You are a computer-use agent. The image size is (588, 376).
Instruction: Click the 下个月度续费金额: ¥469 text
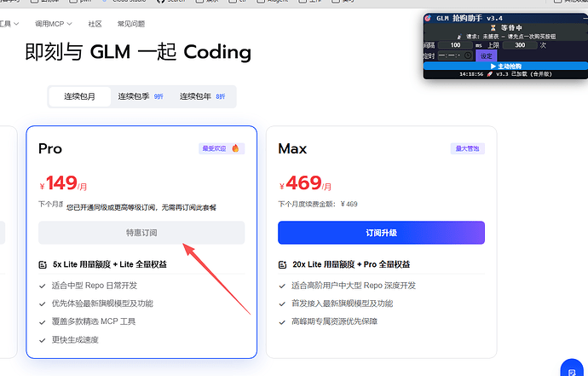(318, 204)
